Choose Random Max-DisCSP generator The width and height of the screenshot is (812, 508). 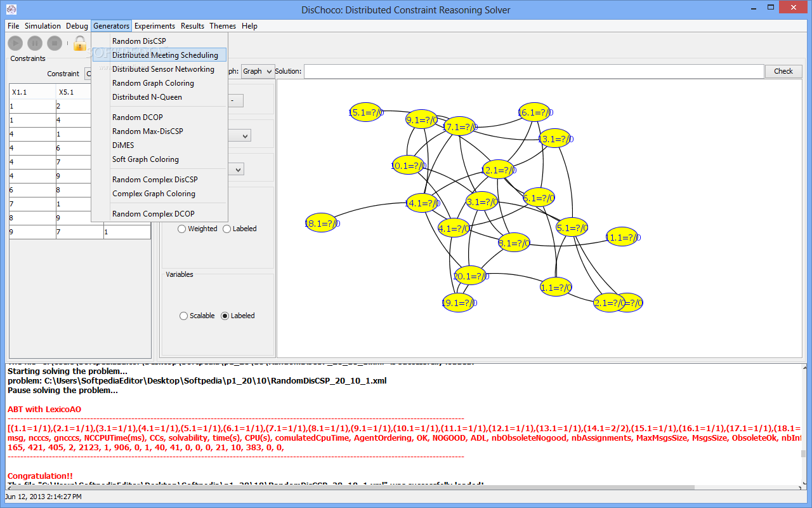pyautogui.click(x=159, y=131)
